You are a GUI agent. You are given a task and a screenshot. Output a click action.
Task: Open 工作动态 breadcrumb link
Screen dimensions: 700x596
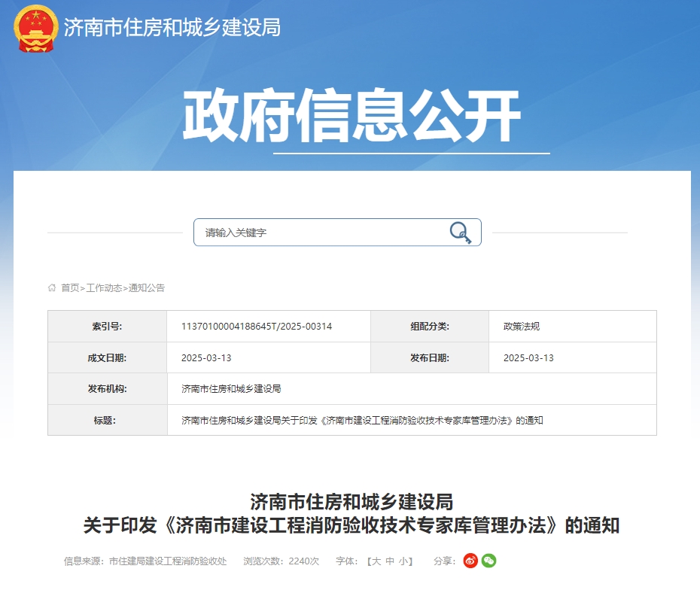coord(104,287)
